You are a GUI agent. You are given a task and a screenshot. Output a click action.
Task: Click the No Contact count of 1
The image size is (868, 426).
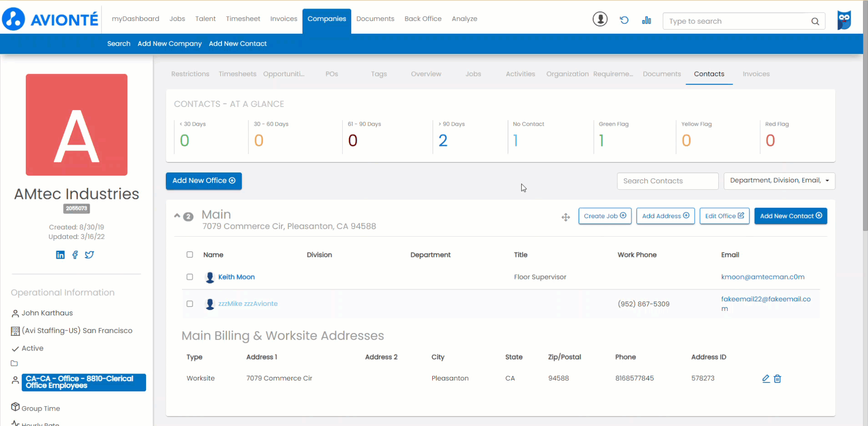pyautogui.click(x=515, y=141)
